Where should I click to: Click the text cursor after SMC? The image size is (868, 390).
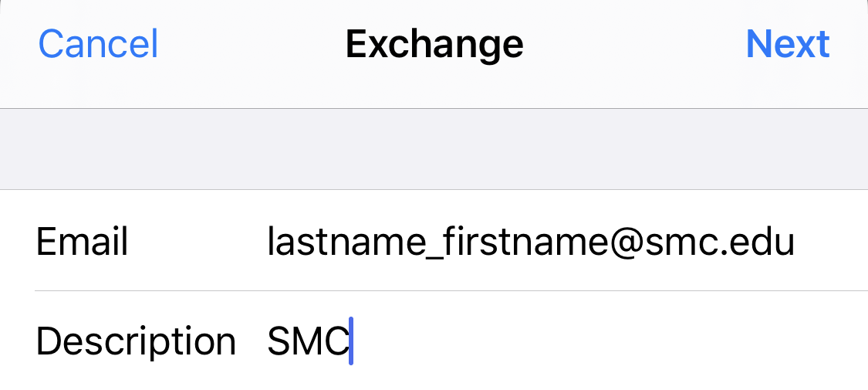(x=351, y=341)
